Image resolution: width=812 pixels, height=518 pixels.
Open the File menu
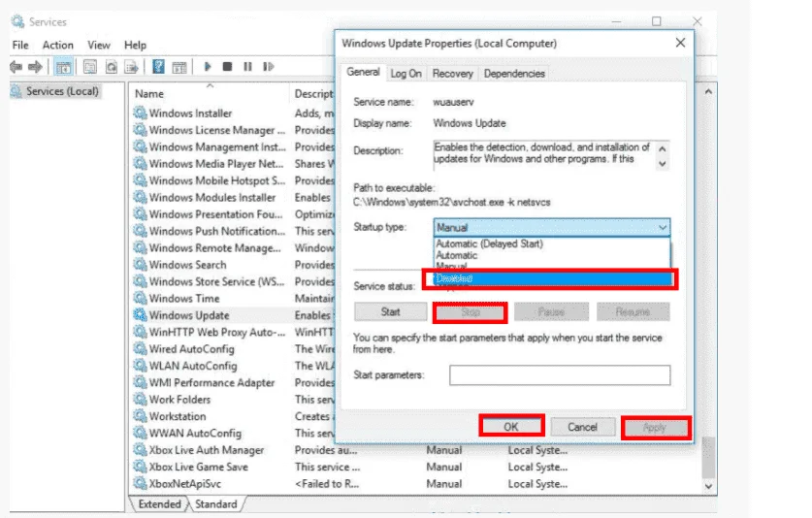[20, 45]
